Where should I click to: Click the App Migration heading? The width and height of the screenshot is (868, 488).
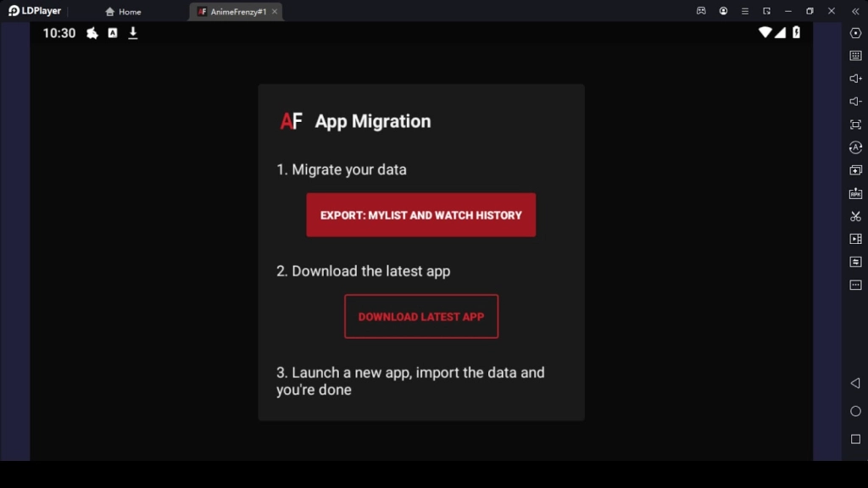(x=373, y=121)
